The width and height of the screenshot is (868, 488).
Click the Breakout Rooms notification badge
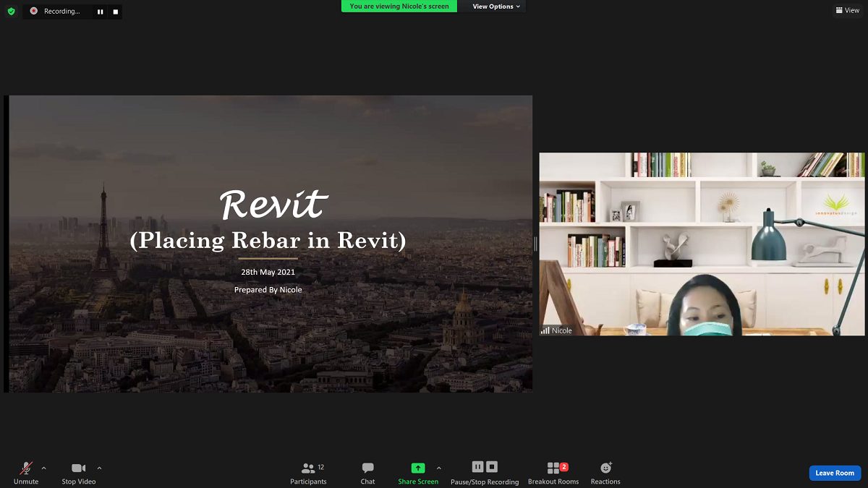(x=564, y=467)
